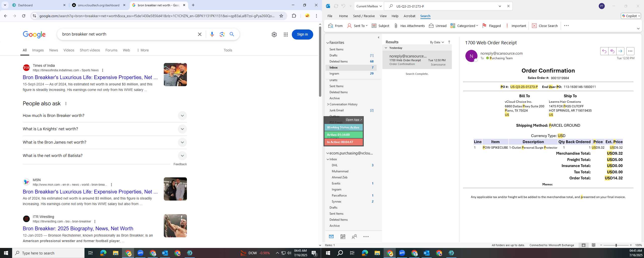Bookmark this page with the star icon
The height and width of the screenshot is (258, 644).
pyautogui.click(x=281, y=16)
